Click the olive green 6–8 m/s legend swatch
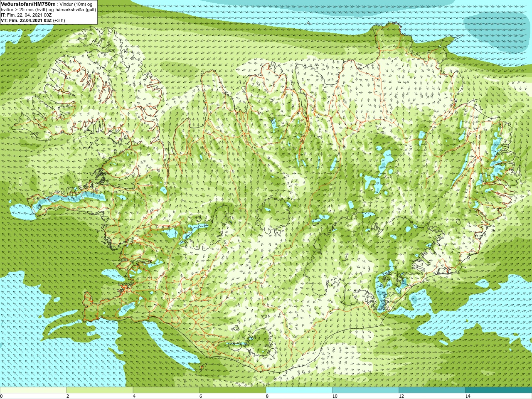532x399 pixels. [233, 390]
